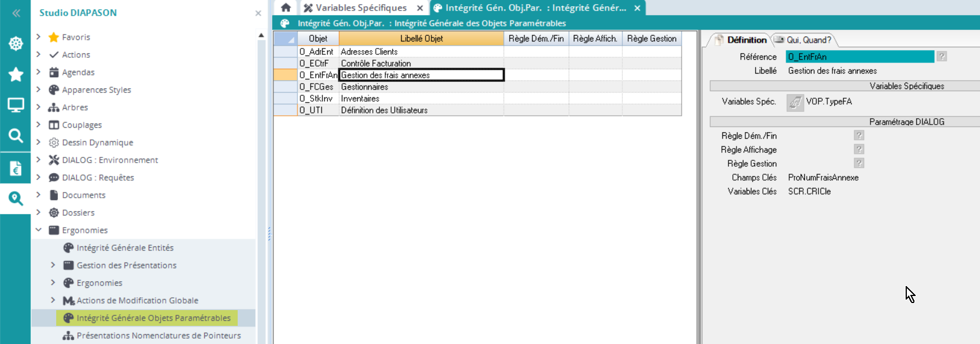Click the Référence input field O_EntFrAn
The image size is (980, 344).
(x=859, y=57)
